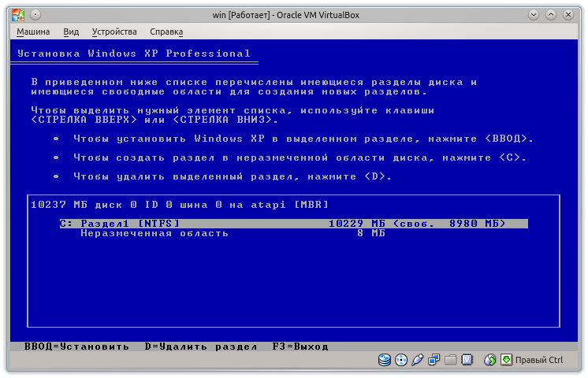Click the virtualization CPU chip status icon
This screenshot has width=588, height=378.
click(x=467, y=360)
